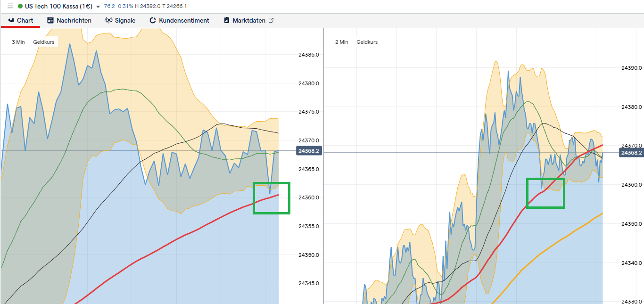This screenshot has height=304, width=644.
Task: Change the 2 Min timeframe on right chart
Action: coord(342,42)
